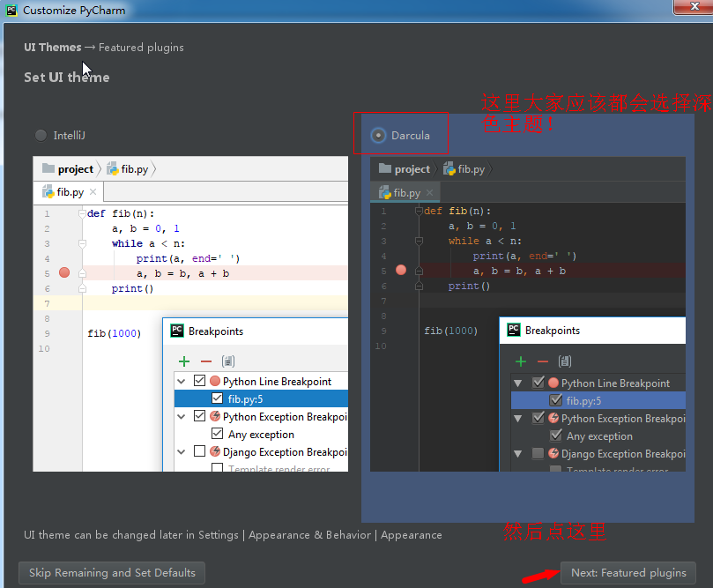
Task: Collapse Django Exception Breakpoint node in Darcula preview
Action: pos(517,454)
